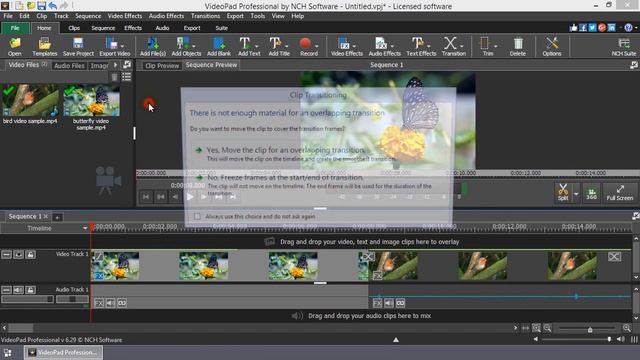Screen dimensions: 640x360
Task: Click the Export Video icon
Action: (112, 46)
